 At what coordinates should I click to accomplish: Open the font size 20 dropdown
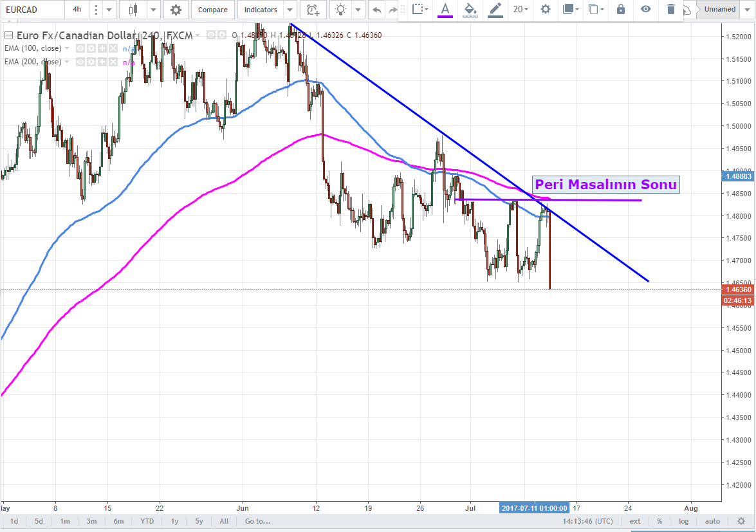point(521,9)
